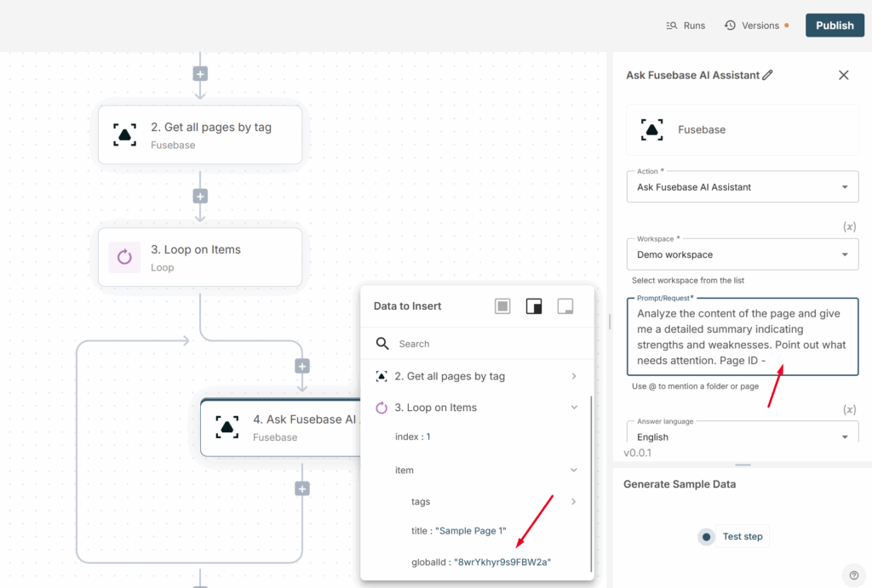Expand Get all pages by tag data

(x=573, y=376)
